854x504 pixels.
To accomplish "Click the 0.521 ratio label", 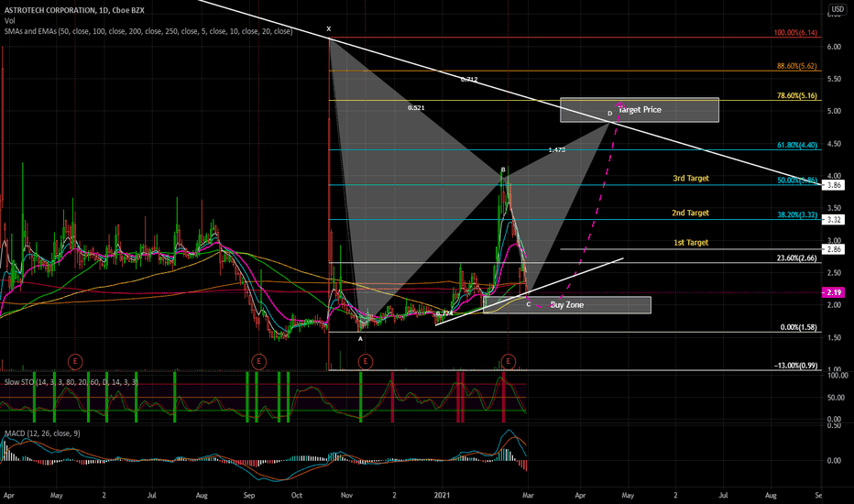I will [x=416, y=108].
